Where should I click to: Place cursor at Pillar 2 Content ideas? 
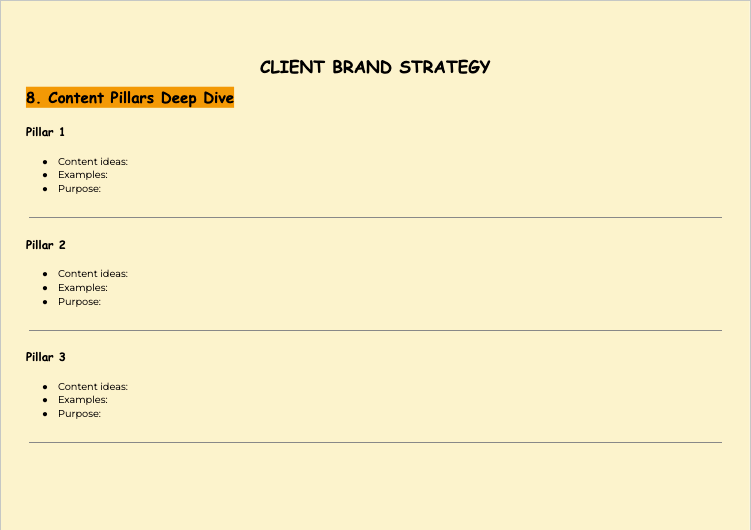coord(93,274)
